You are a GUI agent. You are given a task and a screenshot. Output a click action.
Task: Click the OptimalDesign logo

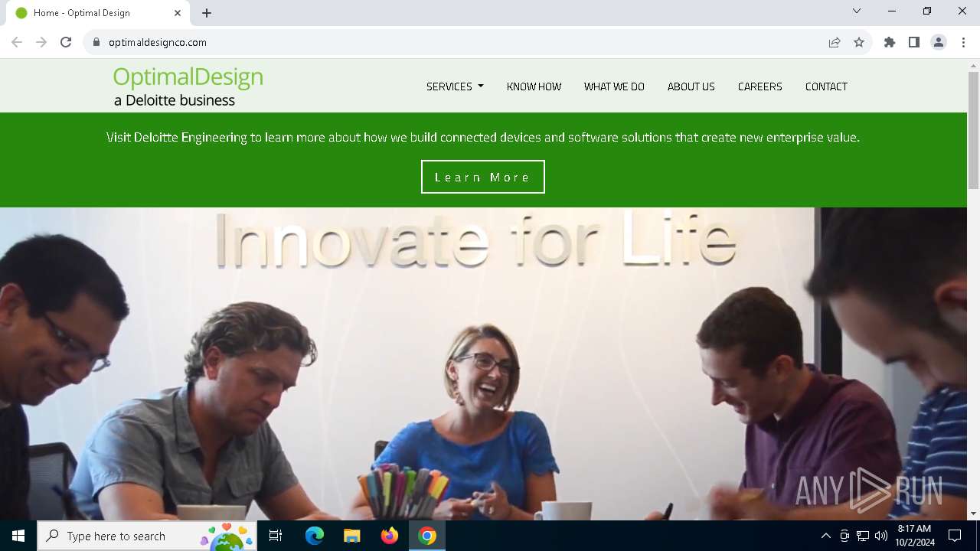pyautogui.click(x=188, y=86)
